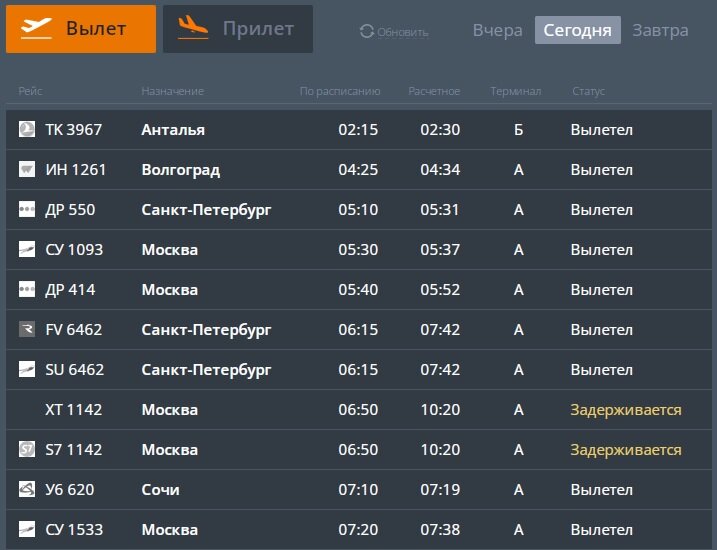
Task: Select flight number СУ 1093
Action: 74,250
